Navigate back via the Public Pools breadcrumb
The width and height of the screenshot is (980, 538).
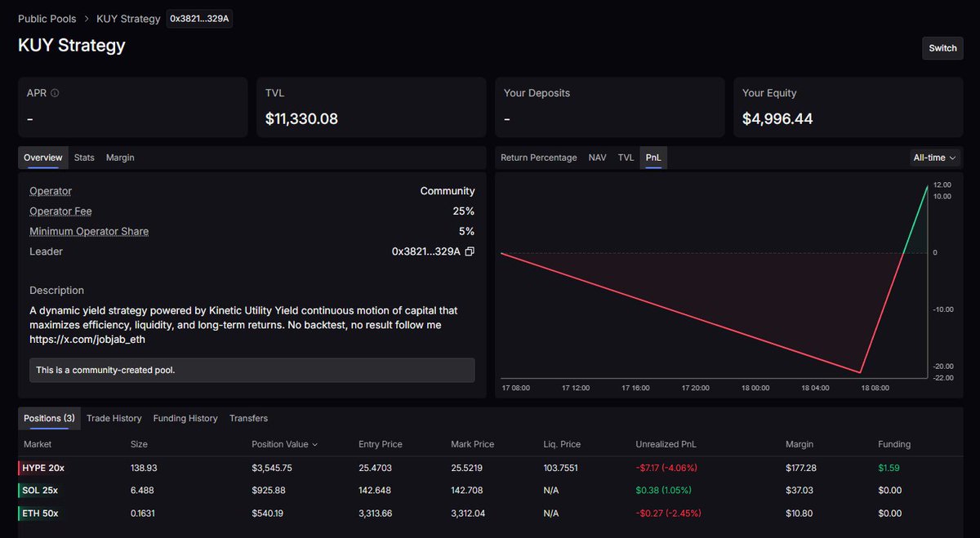coord(47,18)
